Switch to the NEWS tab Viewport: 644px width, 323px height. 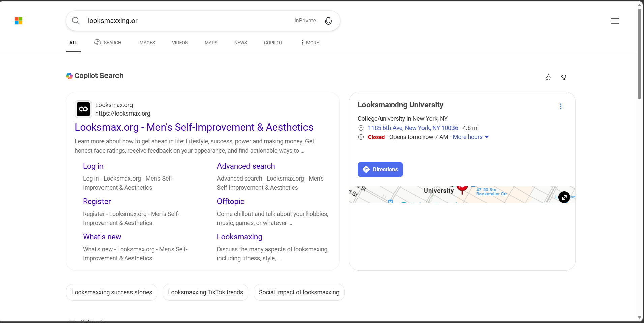[x=241, y=43]
